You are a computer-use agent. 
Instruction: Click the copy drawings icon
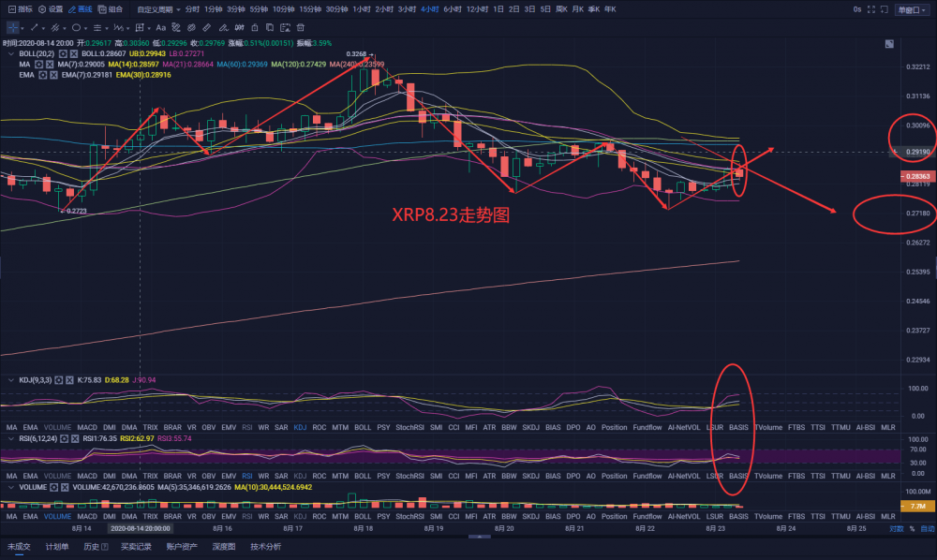point(270,27)
